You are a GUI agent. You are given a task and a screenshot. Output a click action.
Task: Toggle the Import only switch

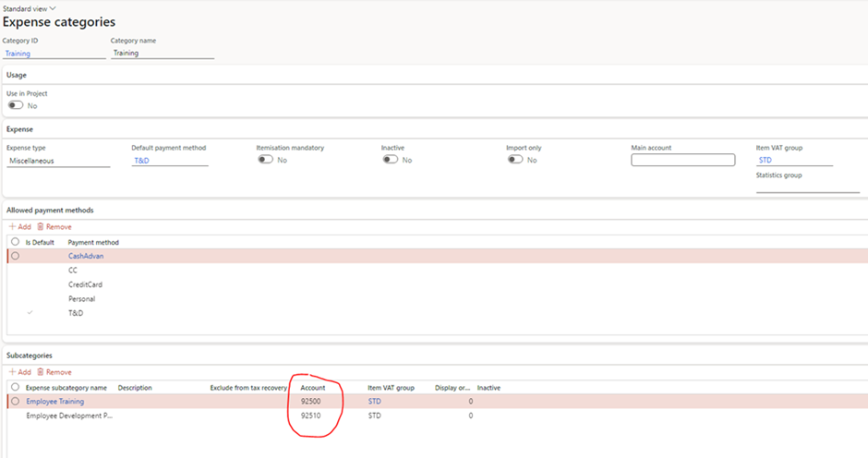point(515,160)
